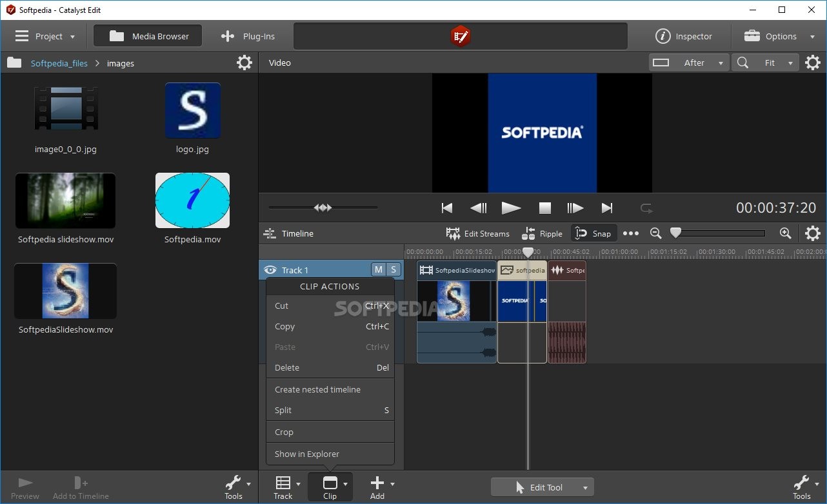
Task: Select the softpedia image clip on timeline
Action: tap(522, 312)
